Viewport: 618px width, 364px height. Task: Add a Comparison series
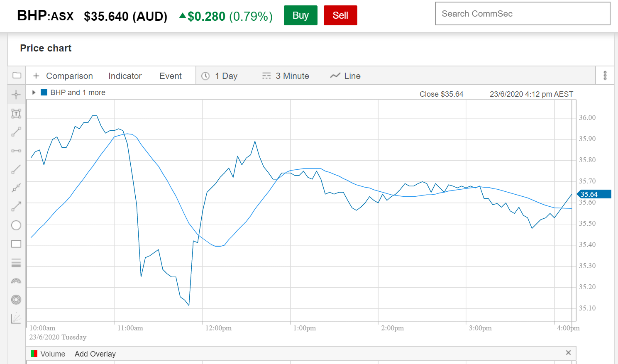click(63, 76)
